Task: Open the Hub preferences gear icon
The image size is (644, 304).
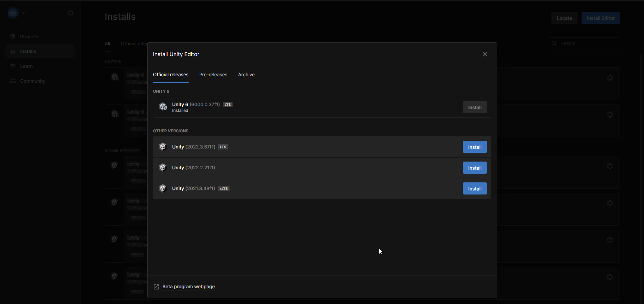Action: click(x=70, y=13)
